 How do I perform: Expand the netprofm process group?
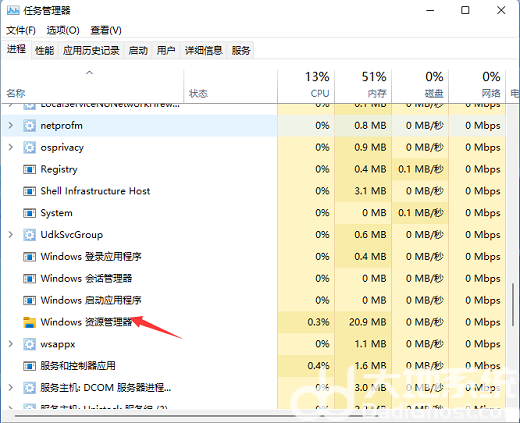pos(11,125)
